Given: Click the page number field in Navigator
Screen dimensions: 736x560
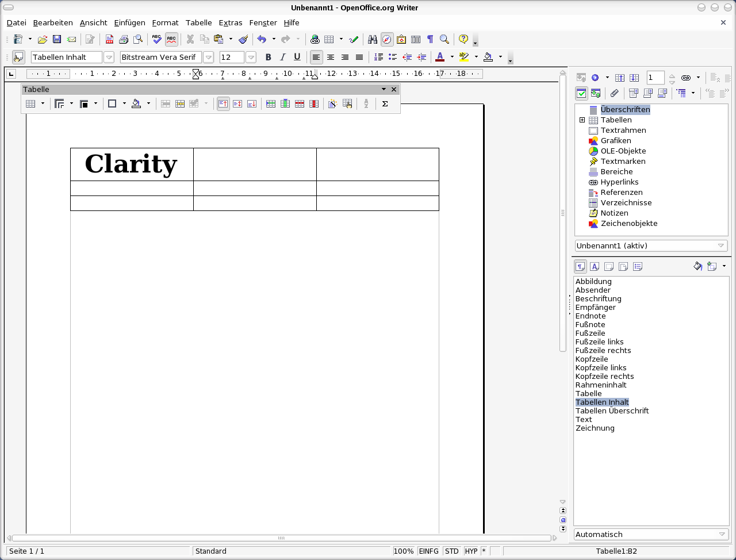Looking at the screenshot, I should click(x=655, y=78).
